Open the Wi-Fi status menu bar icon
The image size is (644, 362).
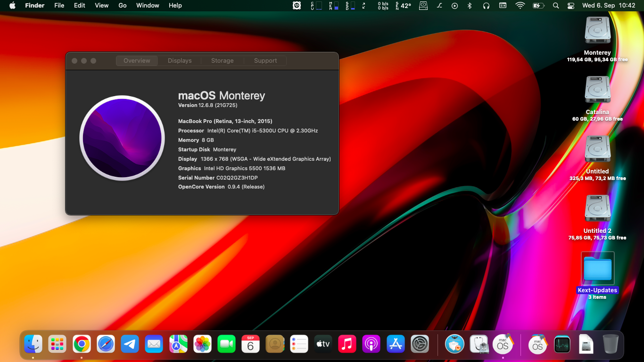(520, 5)
